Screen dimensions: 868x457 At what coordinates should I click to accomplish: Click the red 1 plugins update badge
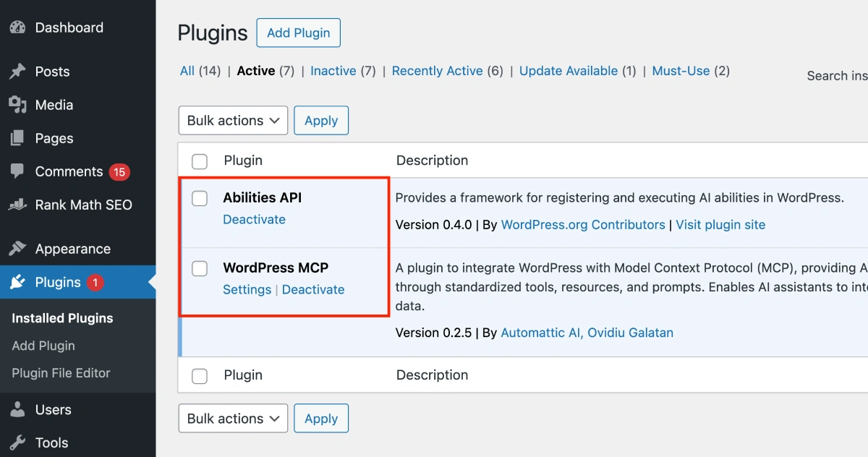coord(95,283)
